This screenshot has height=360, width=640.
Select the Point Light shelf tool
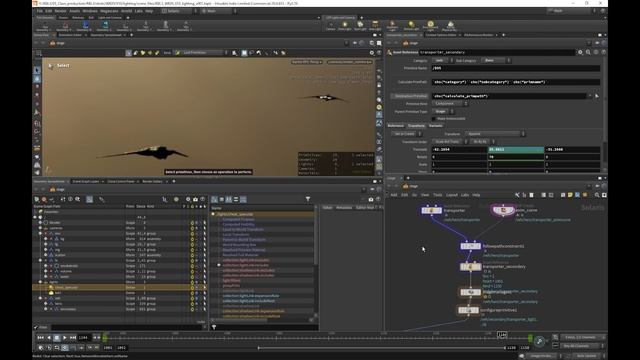(x=345, y=26)
